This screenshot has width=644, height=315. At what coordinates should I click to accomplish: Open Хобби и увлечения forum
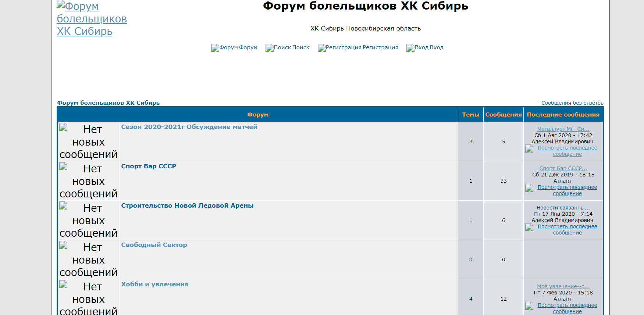point(155,284)
